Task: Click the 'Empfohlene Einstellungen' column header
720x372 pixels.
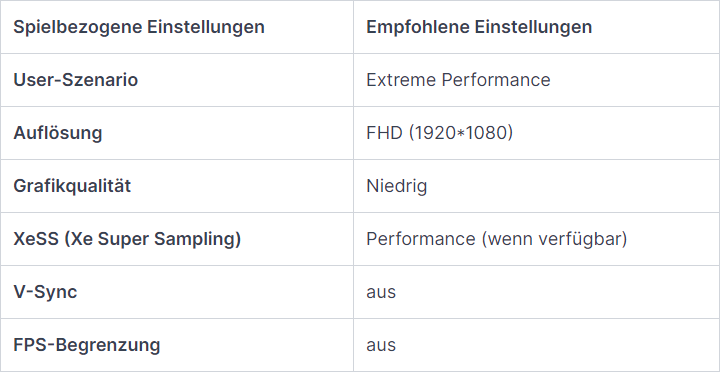Action: tap(536, 27)
